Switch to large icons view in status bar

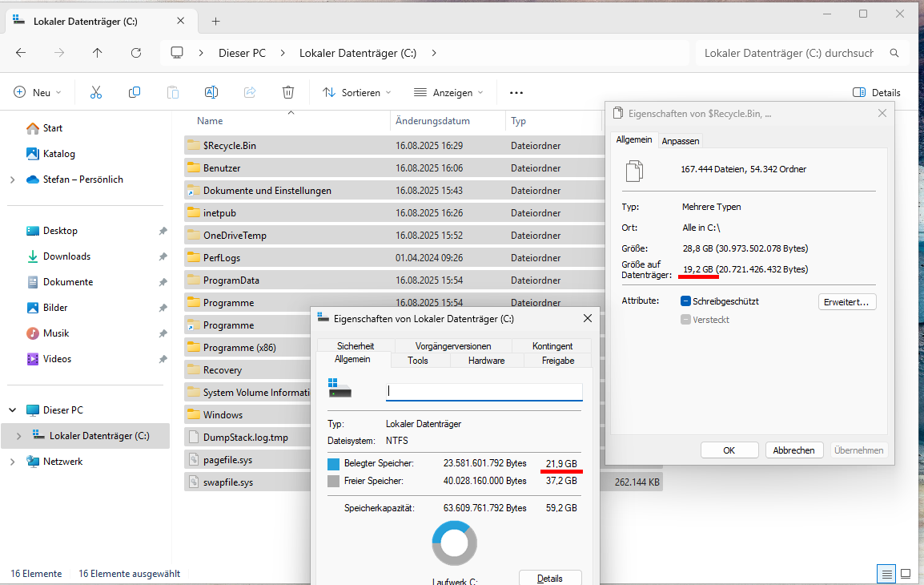pyautogui.click(x=906, y=574)
